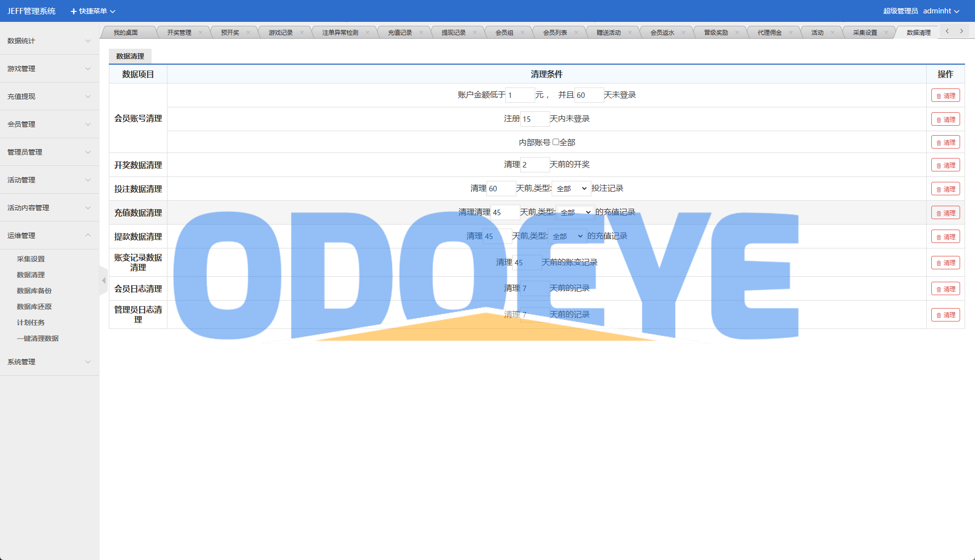Collapse the sidebar using the left-arrow handle
The width and height of the screenshot is (975, 560).
(103, 281)
